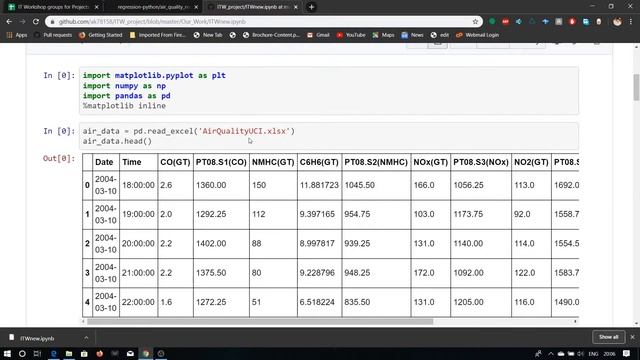Open the edit bookmark
This screenshot has width=640, height=360.
pos(440,35)
